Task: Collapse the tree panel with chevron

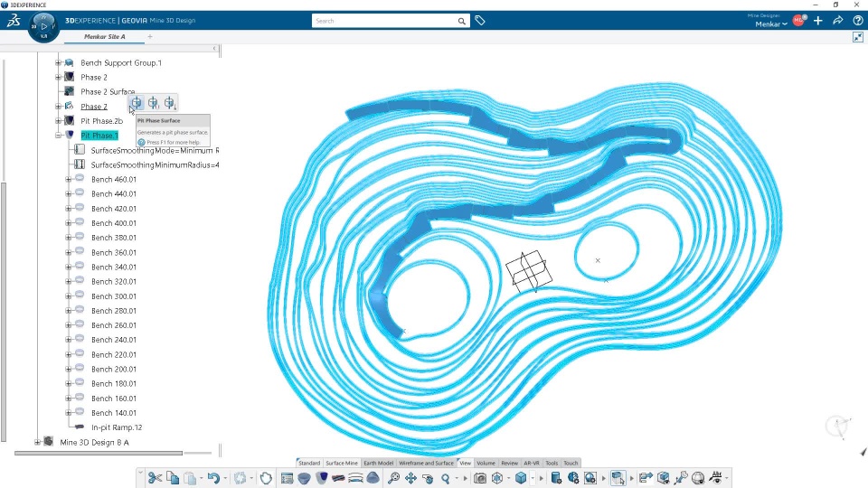Action: [x=214, y=49]
